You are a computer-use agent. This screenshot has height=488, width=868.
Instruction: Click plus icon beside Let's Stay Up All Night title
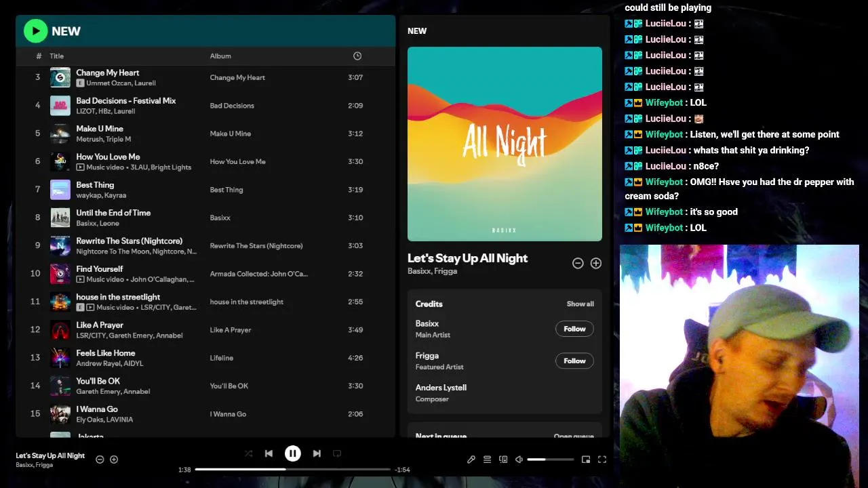[596, 263]
